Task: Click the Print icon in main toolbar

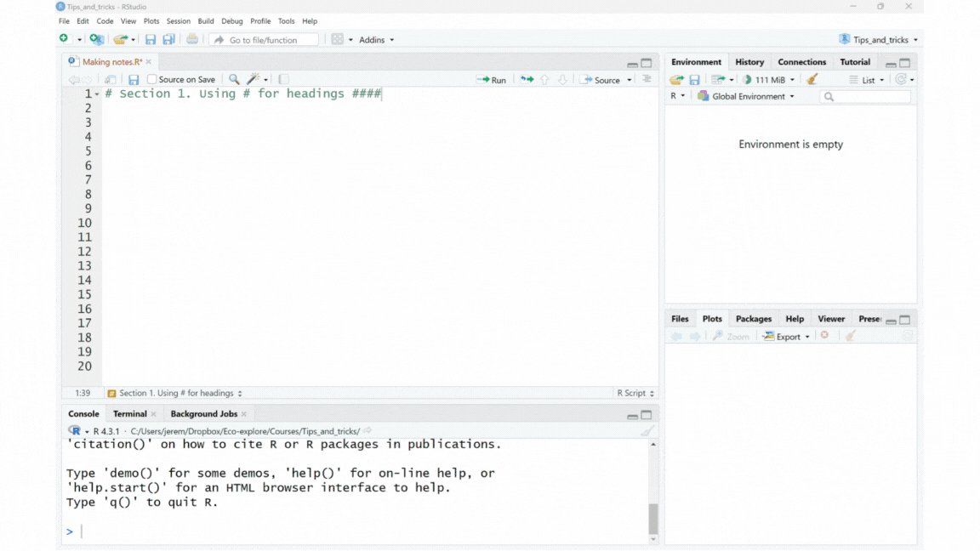Action: tap(192, 39)
